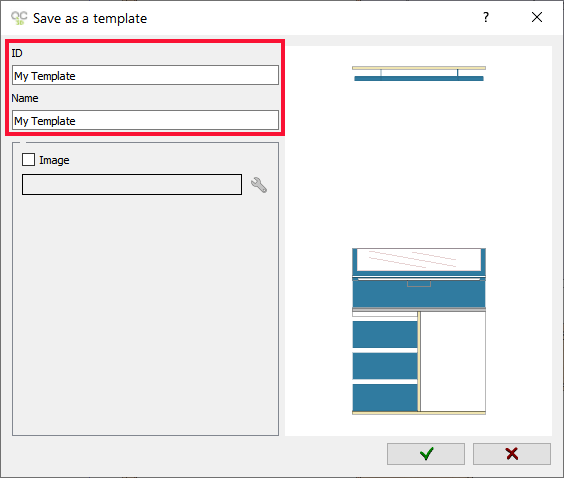Click the Save as a template title text
The width and height of the screenshot is (564, 478).
tap(90, 19)
